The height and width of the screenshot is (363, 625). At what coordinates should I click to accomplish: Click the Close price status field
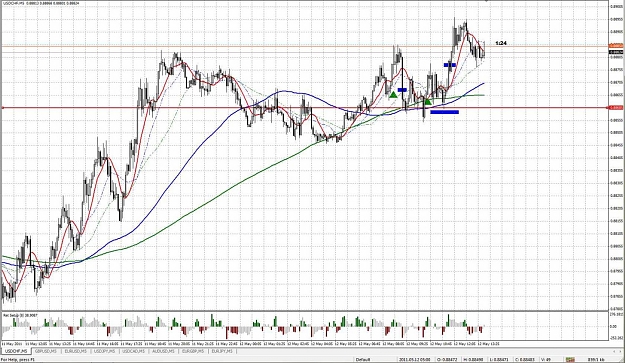pyautogui.click(x=525, y=359)
